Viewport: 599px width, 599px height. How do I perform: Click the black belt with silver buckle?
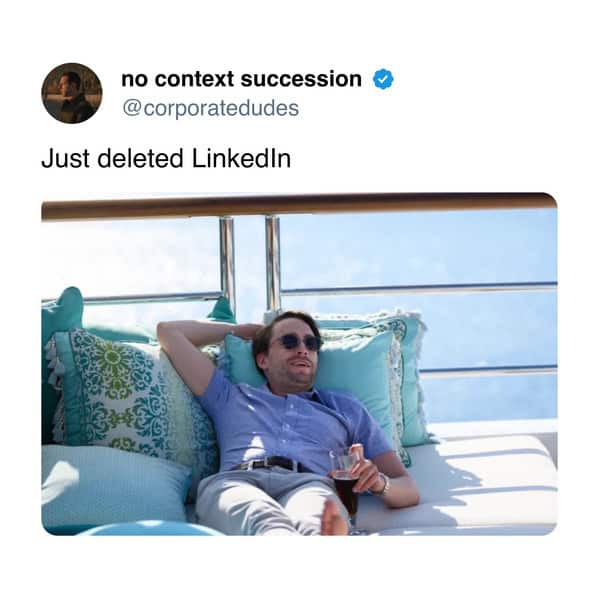(270, 463)
